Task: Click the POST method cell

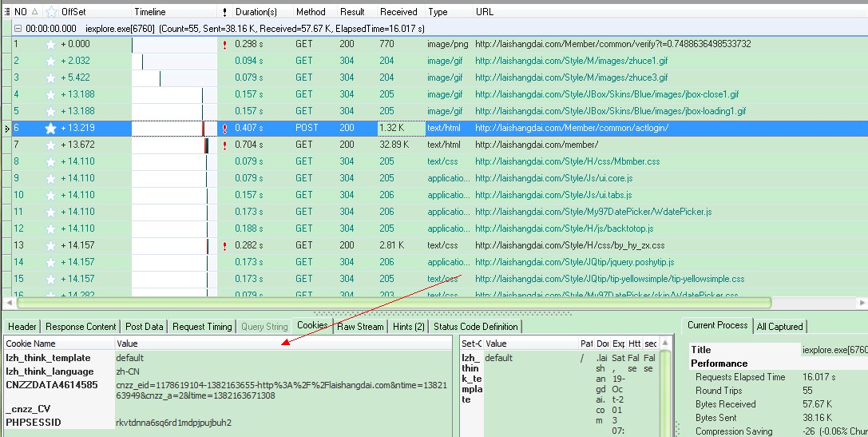Action: tap(307, 129)
